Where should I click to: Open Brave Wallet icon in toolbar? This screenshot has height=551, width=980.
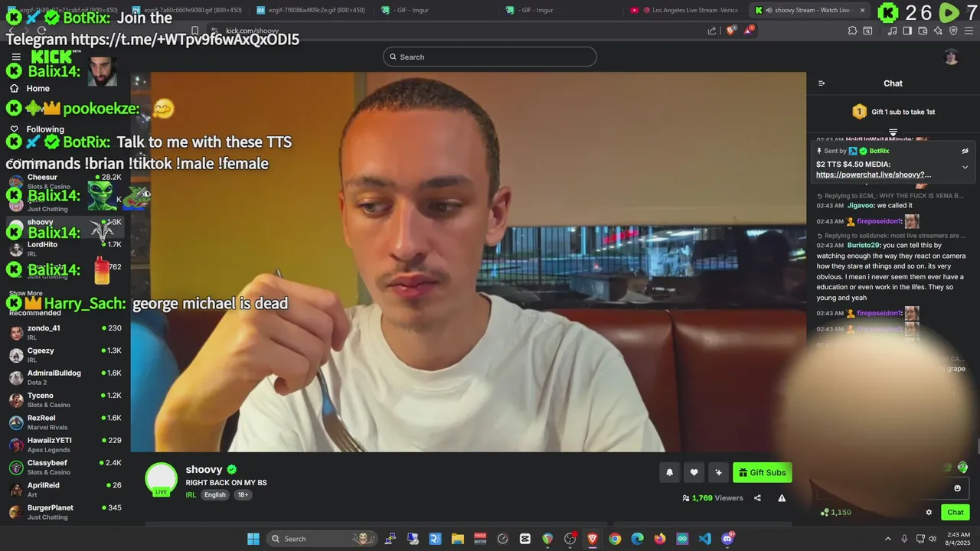point(923,31)
